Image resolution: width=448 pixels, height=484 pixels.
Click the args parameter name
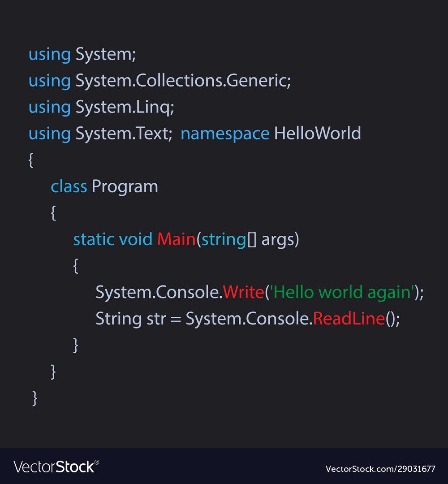click(277, 241)
